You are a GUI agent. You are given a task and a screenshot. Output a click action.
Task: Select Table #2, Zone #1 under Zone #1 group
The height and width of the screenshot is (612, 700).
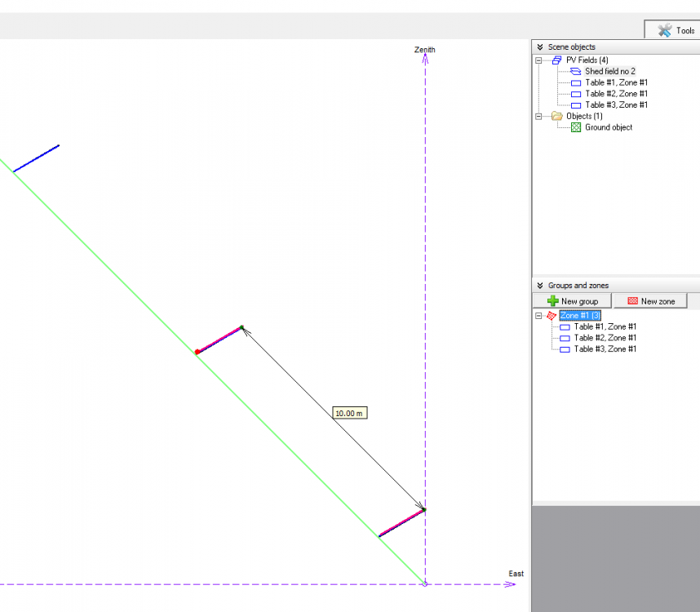pyautogui.click(x=605, y=338)
